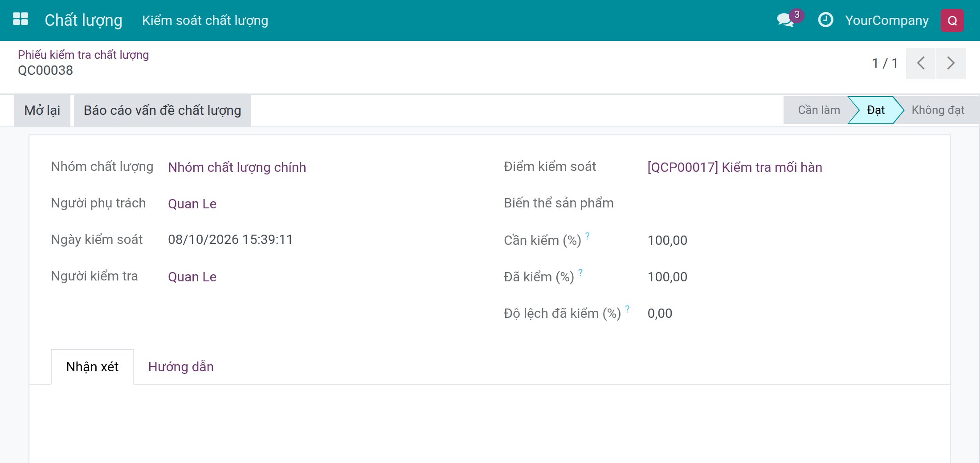This screenshot has height=463, width=980.
Task: Show help tooltip for Đã kiểm (%)
Action: coord(580,272)
